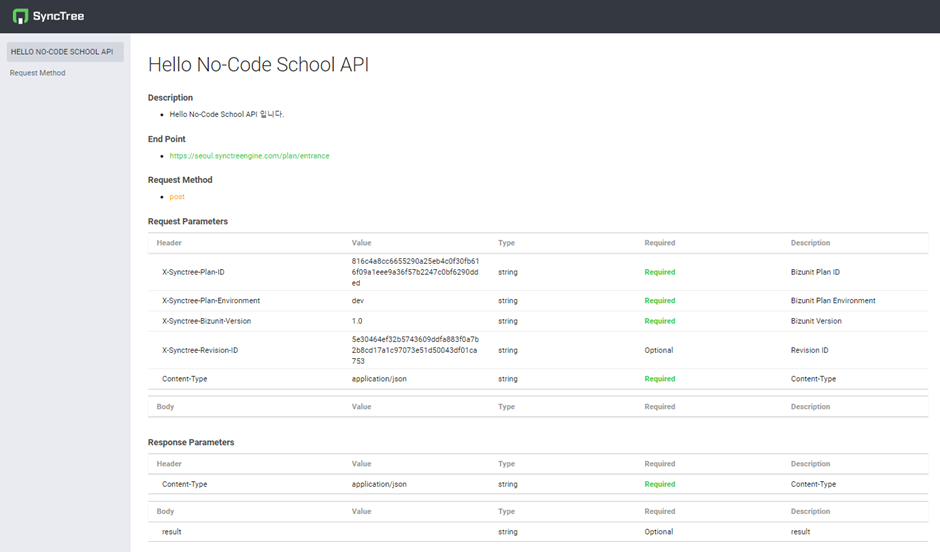Select the X-Synctree-Plan-ID header name
The width and height of the screenshot is (940, 552).
(x=193, y=272)
